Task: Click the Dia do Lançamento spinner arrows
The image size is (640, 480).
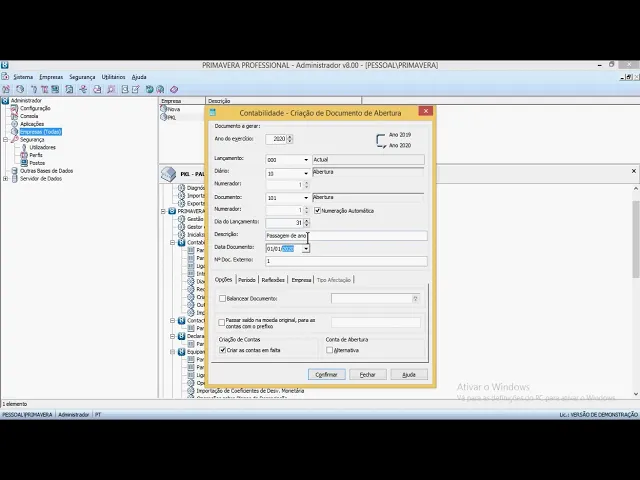Action: 307,223
